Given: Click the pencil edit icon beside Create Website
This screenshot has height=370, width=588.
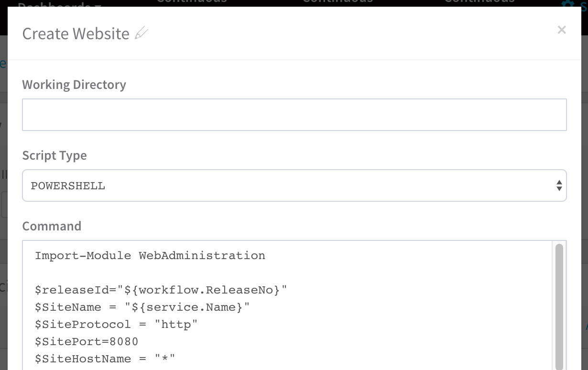Looking at the screenshot, I should click(x=142, y=33).
